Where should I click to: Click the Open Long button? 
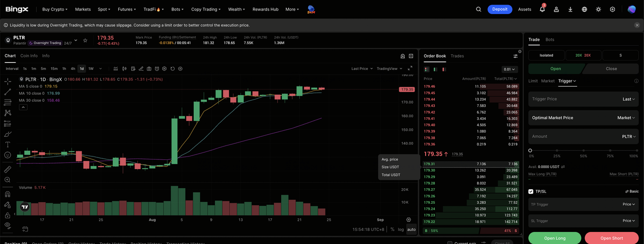click(554, 238)
